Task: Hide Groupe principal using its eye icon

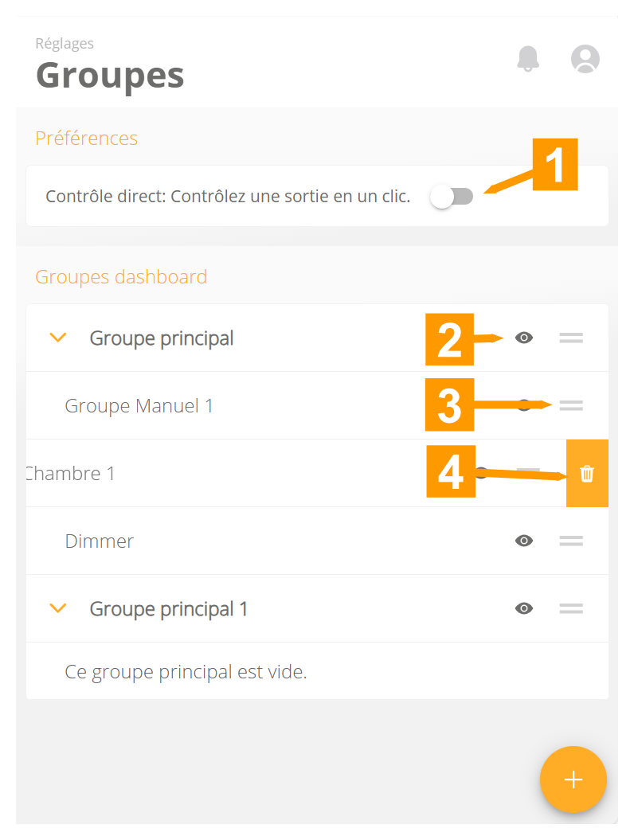Action: 524,338
